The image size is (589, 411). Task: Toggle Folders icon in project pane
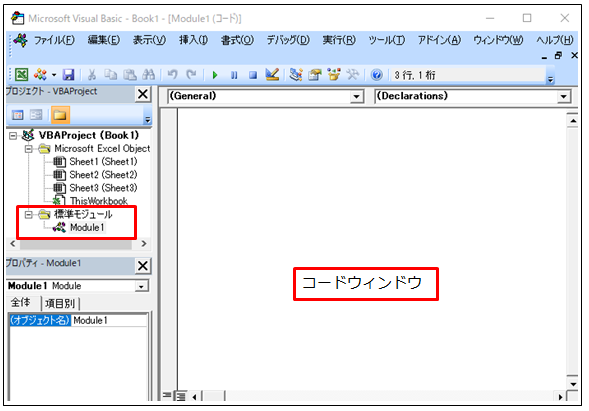pyautogui.click(x=60, y=115)
